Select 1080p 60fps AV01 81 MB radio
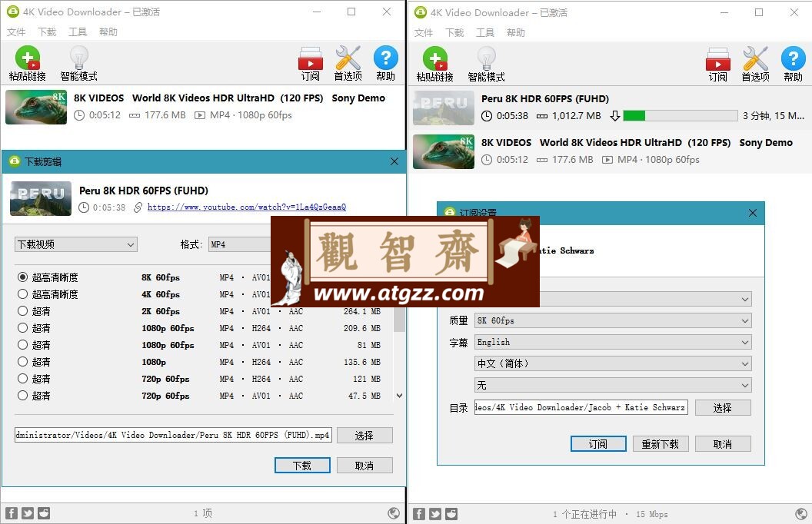The image size is (812, 524). pos(22,344)
